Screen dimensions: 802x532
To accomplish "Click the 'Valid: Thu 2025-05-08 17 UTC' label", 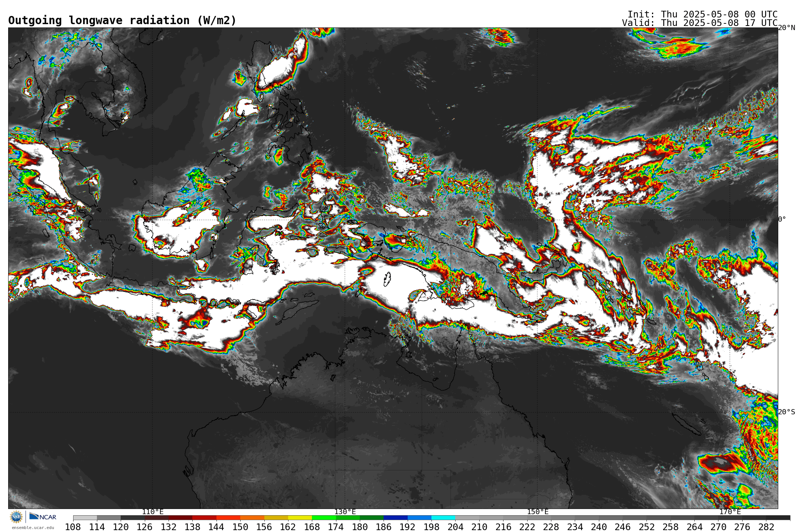I will pos(700,23).
